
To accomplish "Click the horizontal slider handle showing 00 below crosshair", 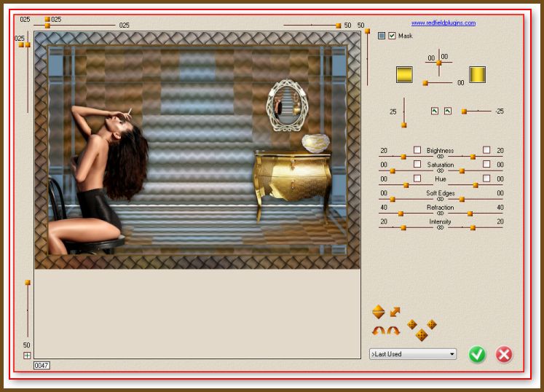I will click(425, 83).
